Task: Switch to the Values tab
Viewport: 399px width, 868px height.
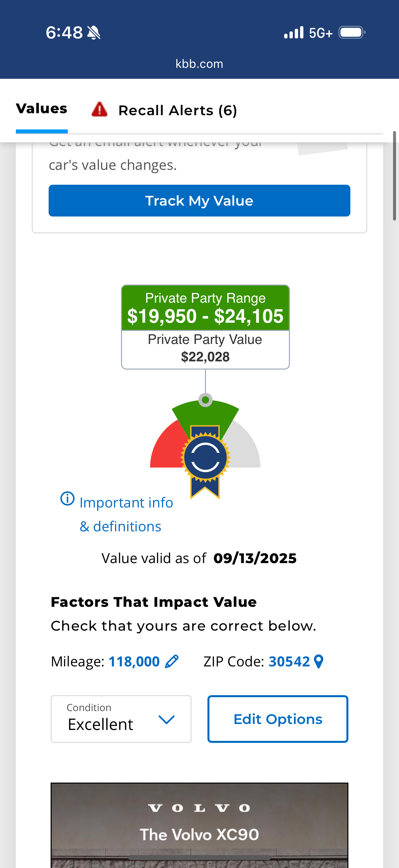Action: (42, 109)
